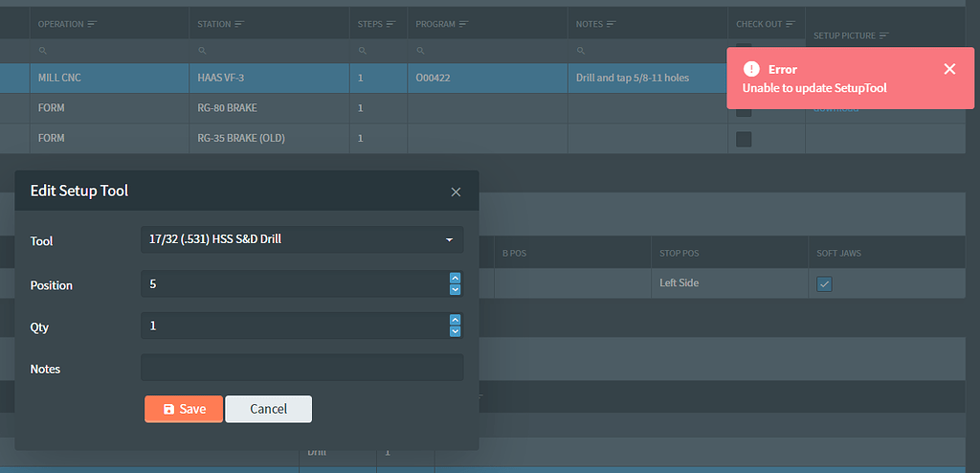Click the Station column filter icon
This screenshot has height=473, width=980.
click(x=239, y=24)
